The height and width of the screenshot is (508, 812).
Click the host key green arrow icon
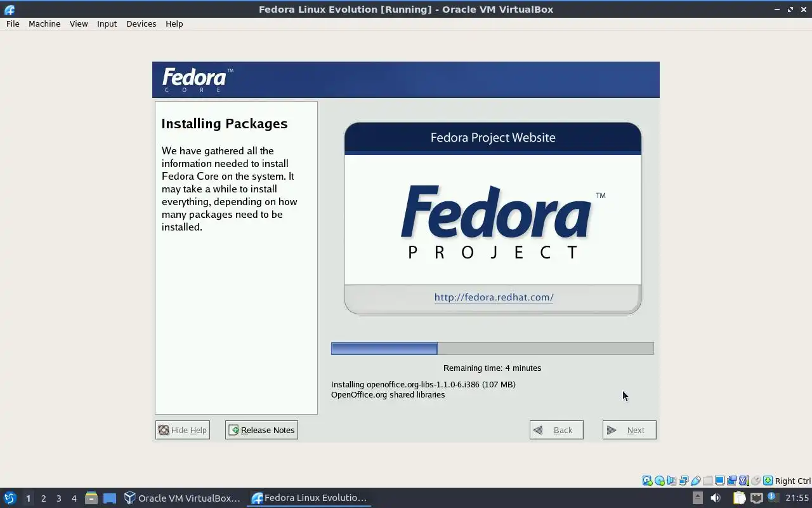[768, 481]
